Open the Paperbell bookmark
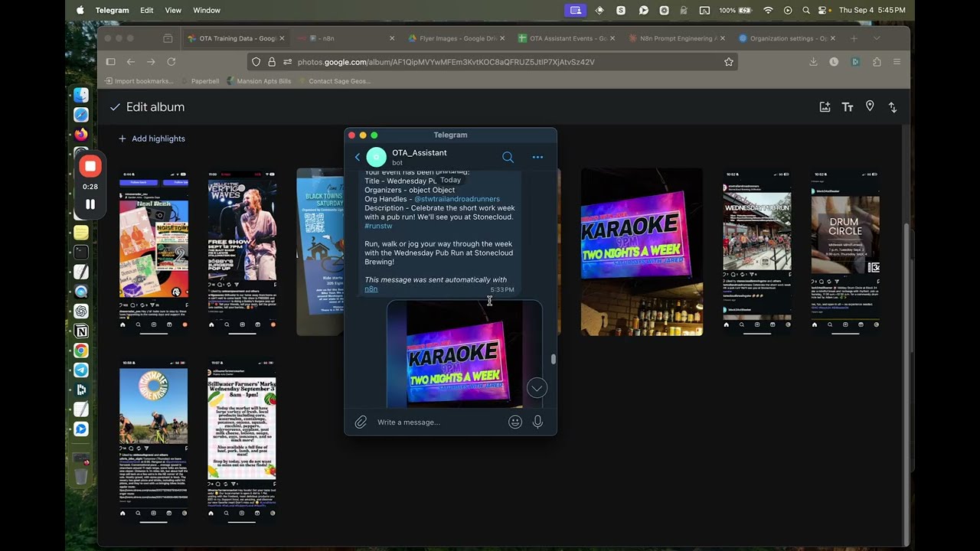 coord(200,81)
